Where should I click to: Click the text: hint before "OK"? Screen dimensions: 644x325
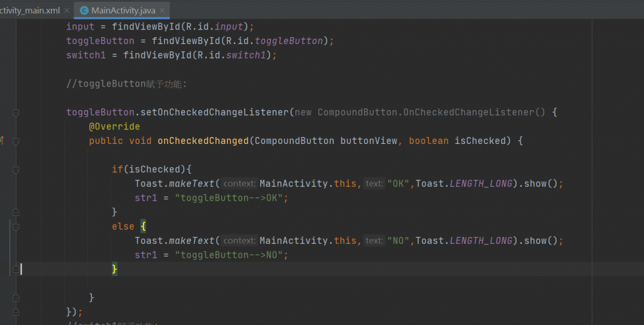tap(374, 184)
